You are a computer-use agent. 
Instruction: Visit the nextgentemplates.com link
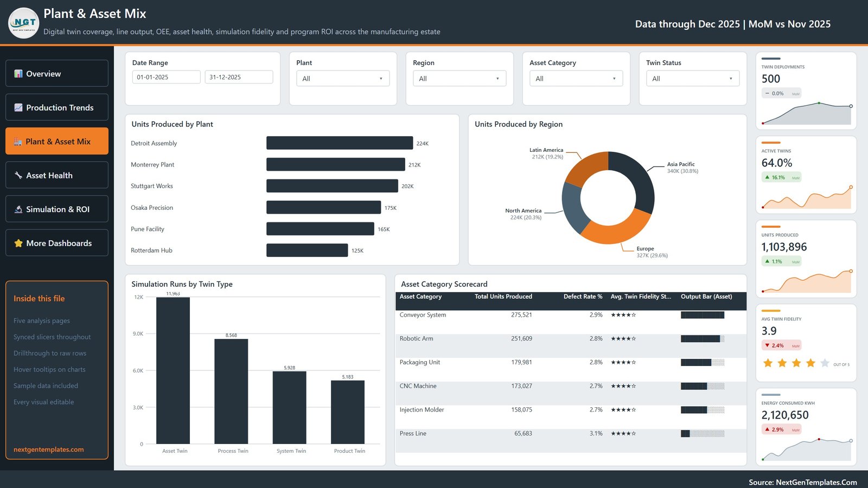point(49,450)
